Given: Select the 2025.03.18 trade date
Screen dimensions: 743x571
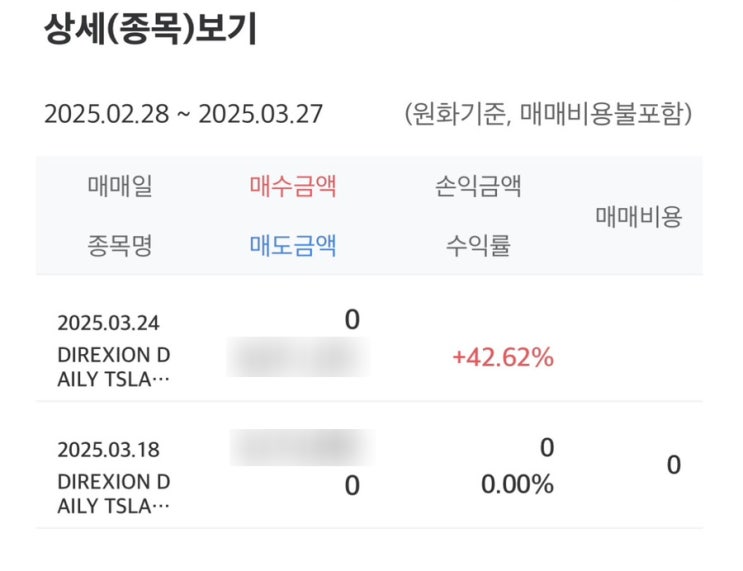Looking at the screenshot, I should point(108,447).
